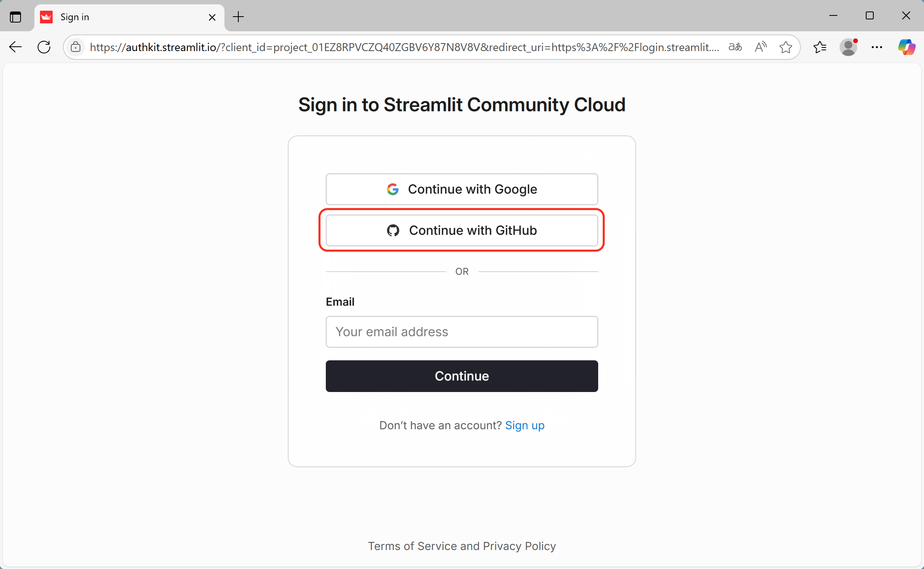
Task: Open a new browser tab
Action: (x=238, y=17)
